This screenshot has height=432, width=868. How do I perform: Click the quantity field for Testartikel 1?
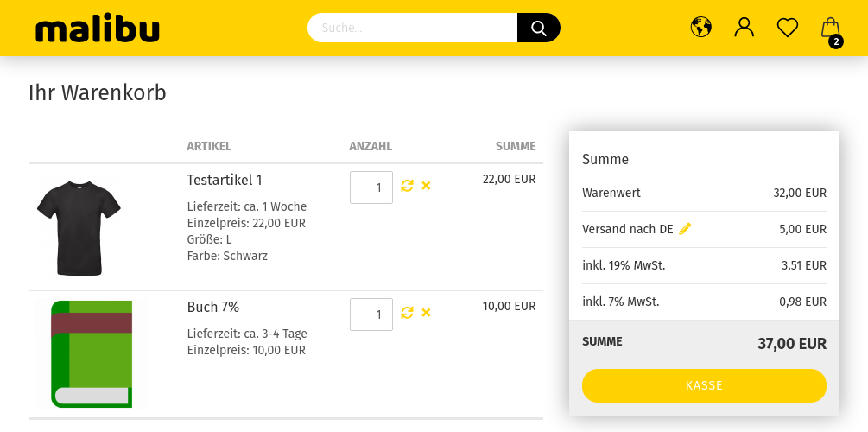371,187
